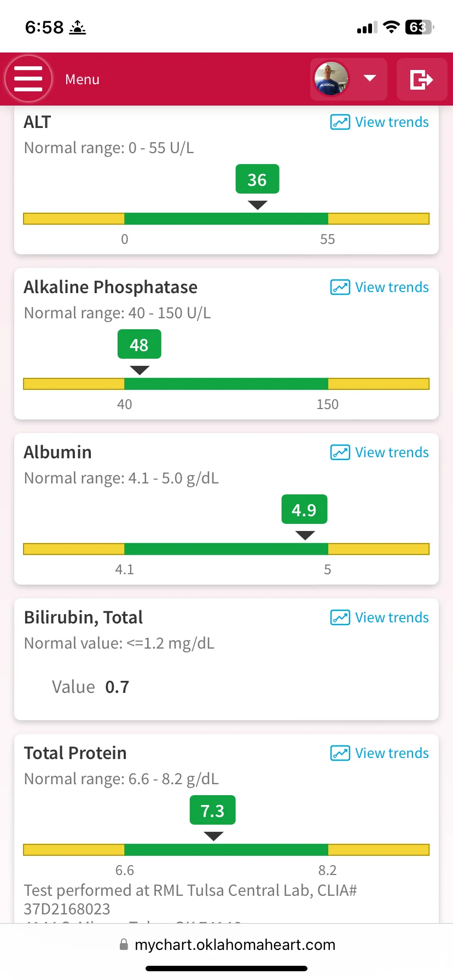
Task: Tap the ALT value 36 marker
Action: click(x=257, y=179)
